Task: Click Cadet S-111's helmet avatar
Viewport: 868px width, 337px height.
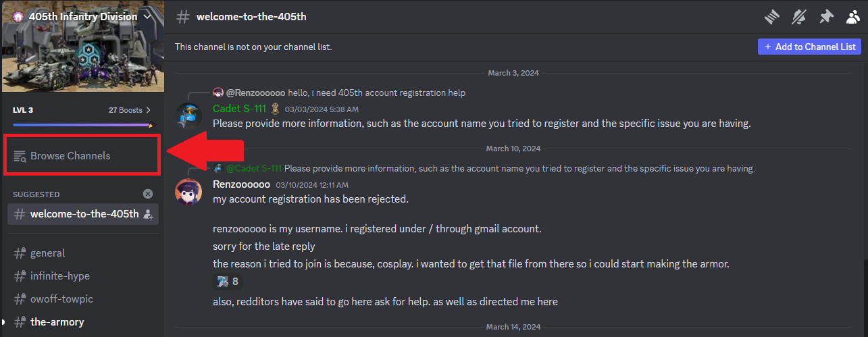Action: coord(188,115)
